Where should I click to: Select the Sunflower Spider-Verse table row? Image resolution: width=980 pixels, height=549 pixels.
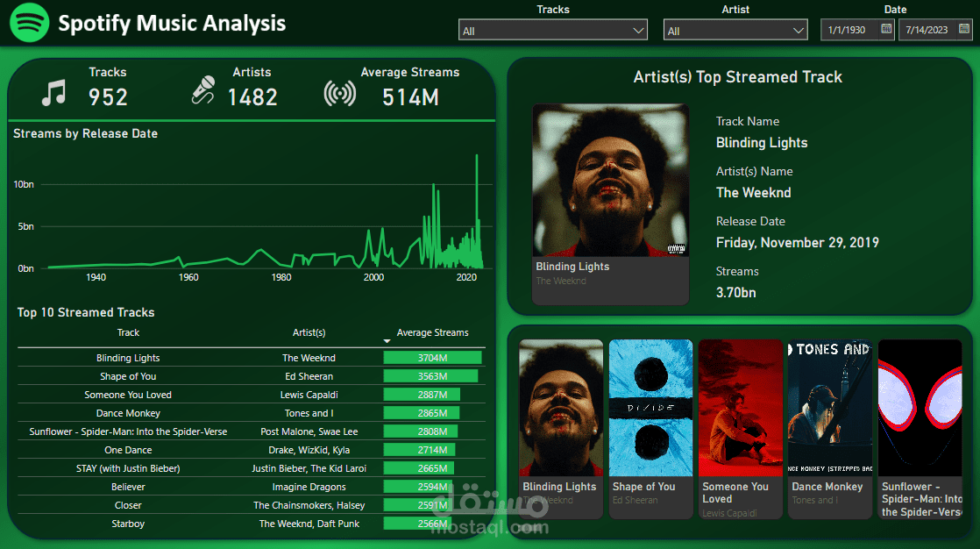[252, 431]
